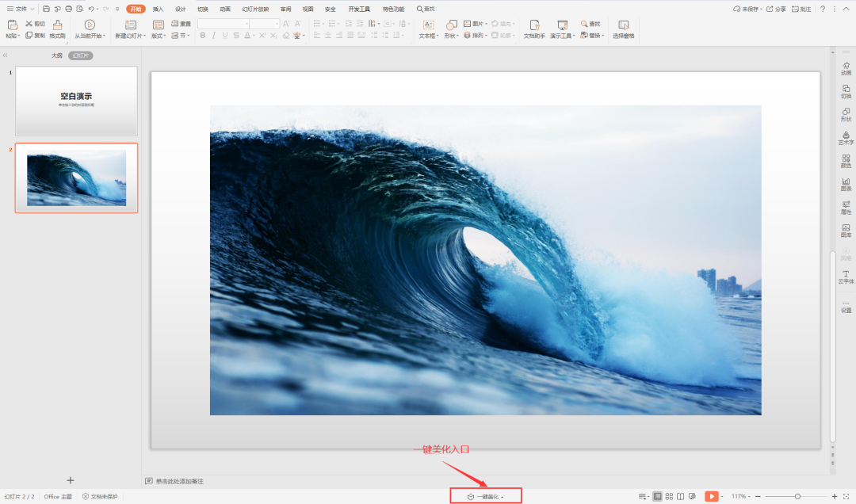Switch to the 设计 Design tab
856x504 pixels.
(180, 9)
